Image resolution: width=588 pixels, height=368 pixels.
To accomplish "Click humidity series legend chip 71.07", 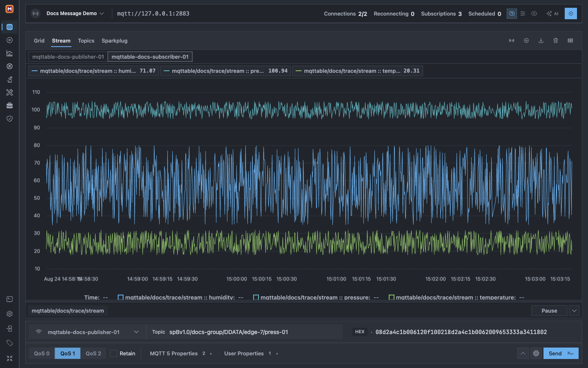I will 94,71.
